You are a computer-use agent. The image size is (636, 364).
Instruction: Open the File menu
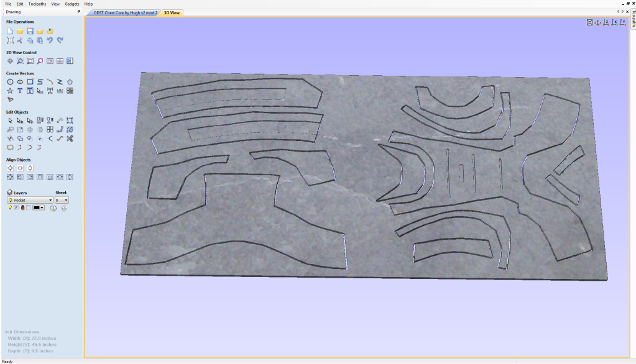pos(8,4)
